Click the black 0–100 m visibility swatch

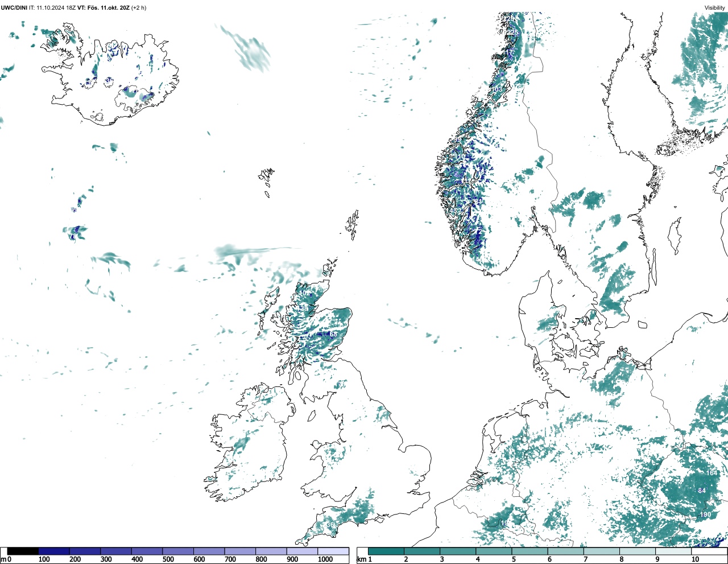(x=23, y=551)
